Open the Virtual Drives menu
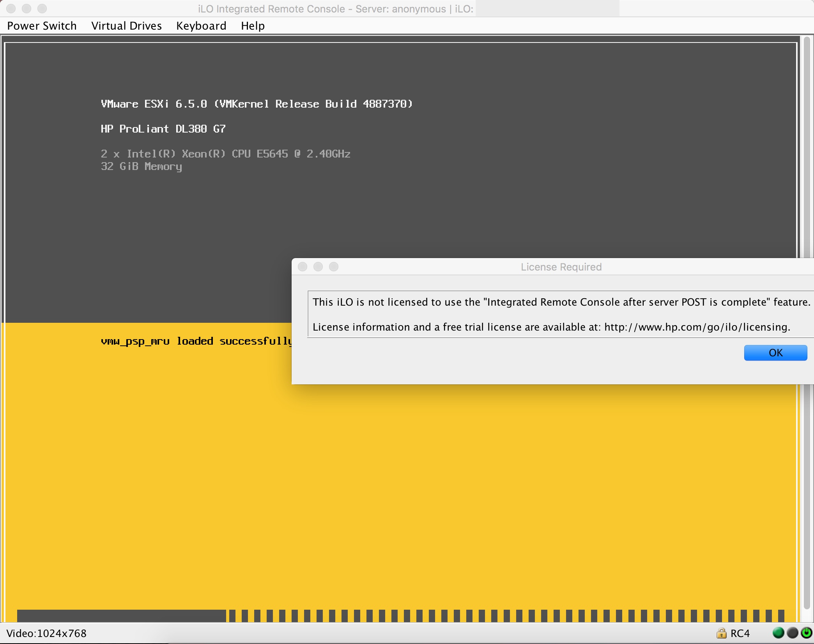The height and width of the screenshot is (644, 814). (126, 26)
